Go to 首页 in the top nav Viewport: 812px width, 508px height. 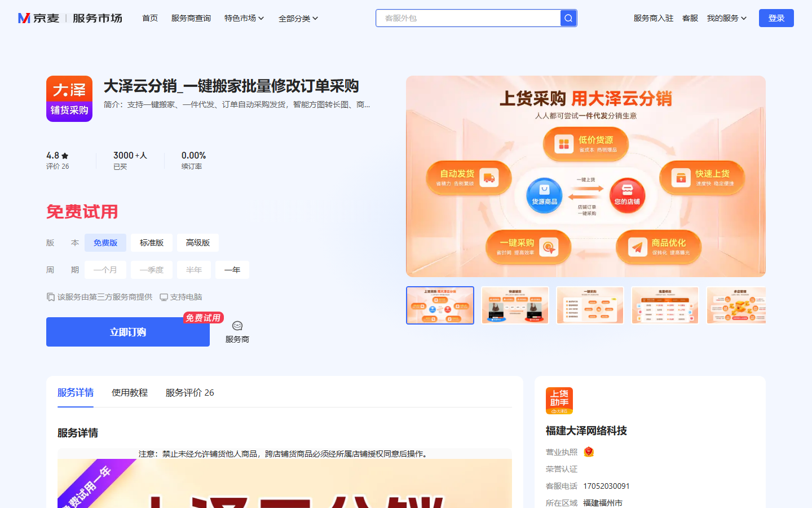pos(150,18)
